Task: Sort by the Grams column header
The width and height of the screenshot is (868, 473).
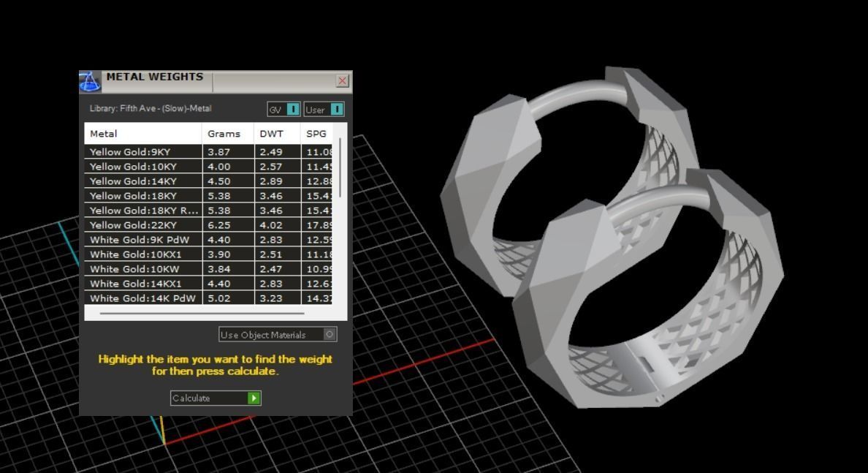Action: click(x=228, y=134)
